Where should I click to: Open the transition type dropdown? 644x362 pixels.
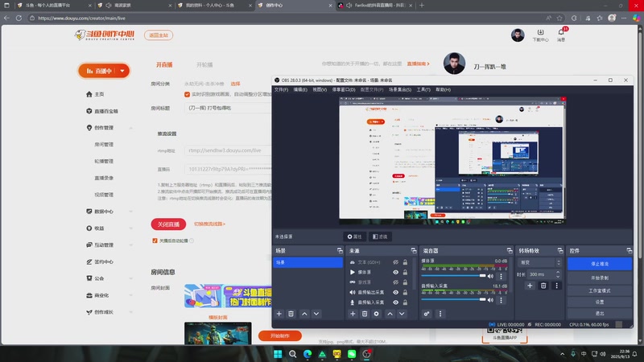(539, 262)
